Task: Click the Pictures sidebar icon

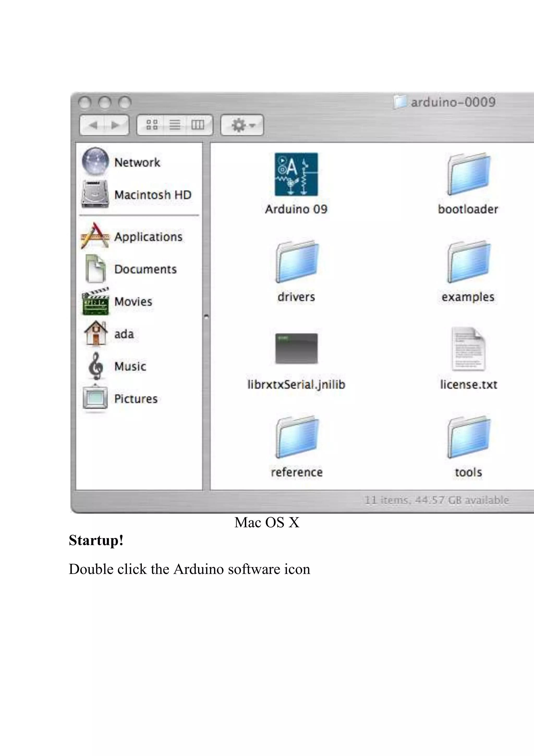Action: [95, 398]
